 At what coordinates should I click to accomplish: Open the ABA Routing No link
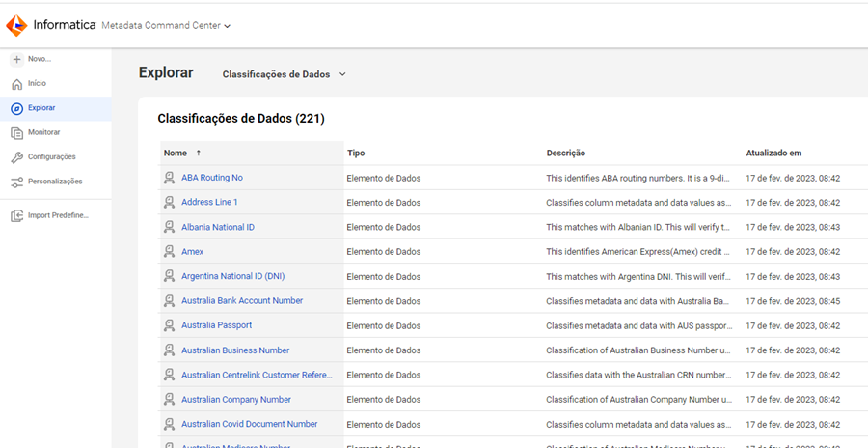(x=212, y=178)
